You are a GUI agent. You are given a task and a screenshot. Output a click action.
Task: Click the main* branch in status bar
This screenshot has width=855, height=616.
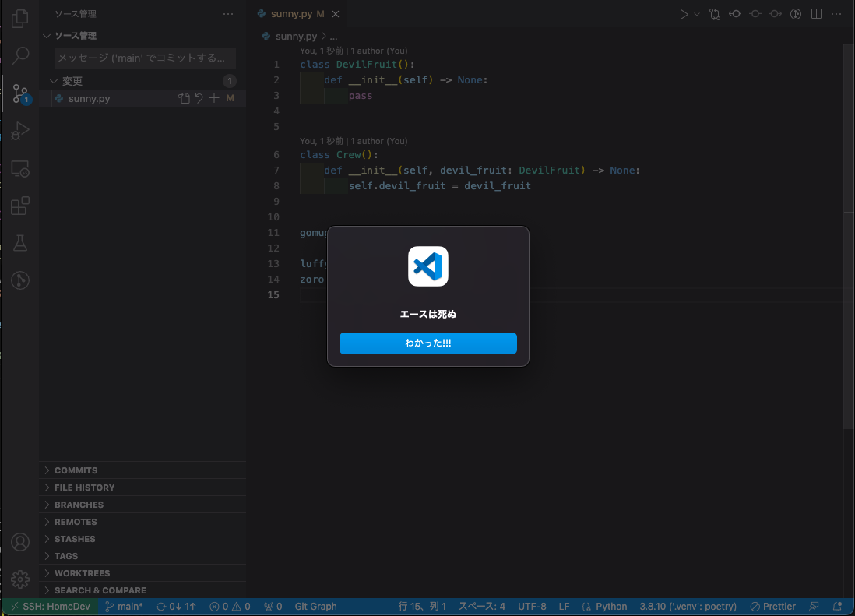click(x=124, y=607)
